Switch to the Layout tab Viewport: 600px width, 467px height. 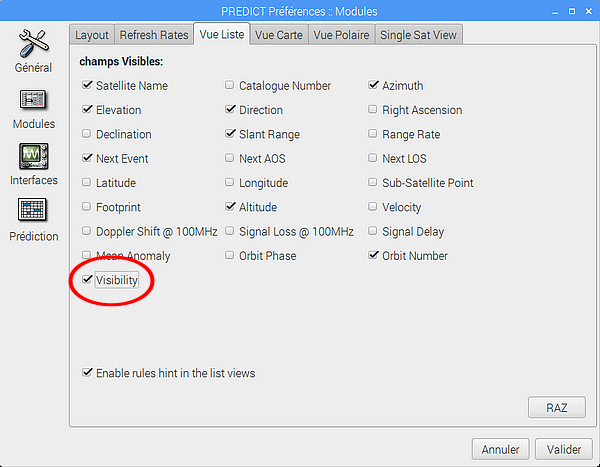[92, 35]
